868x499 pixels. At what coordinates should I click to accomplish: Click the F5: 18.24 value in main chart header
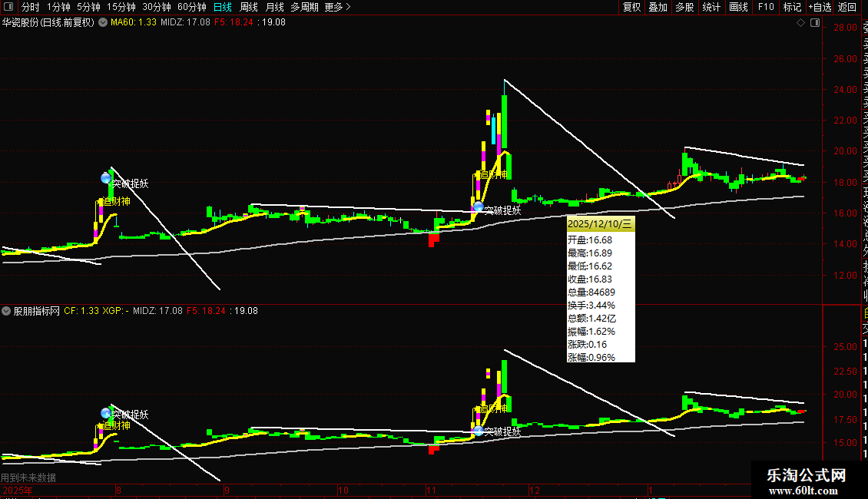(x=234, y=23)
